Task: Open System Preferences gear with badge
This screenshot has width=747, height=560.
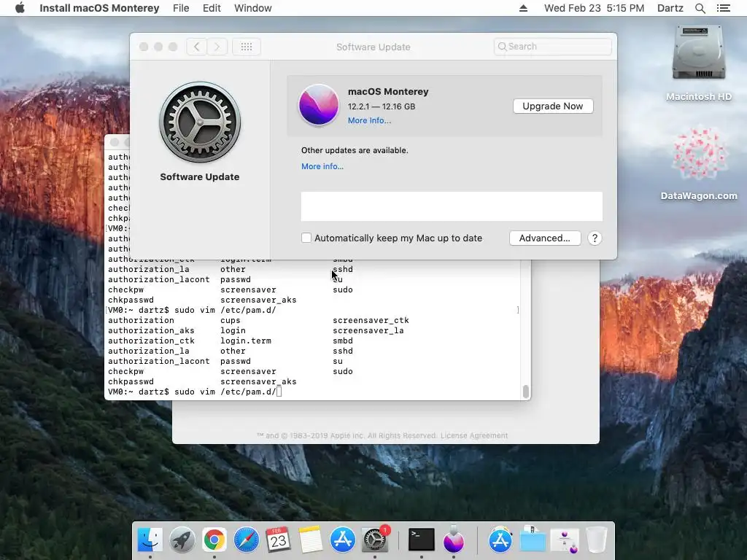Action: tap(375, 540)
